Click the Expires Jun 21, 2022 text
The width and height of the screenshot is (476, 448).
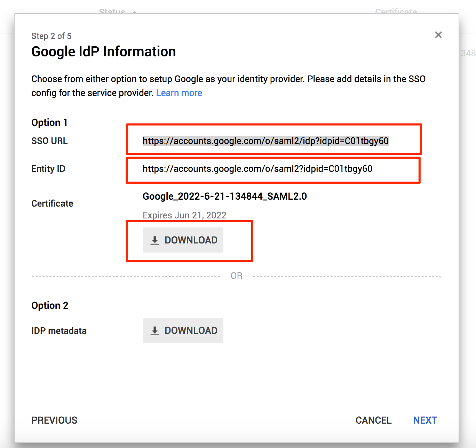click(x=184, y=215)
